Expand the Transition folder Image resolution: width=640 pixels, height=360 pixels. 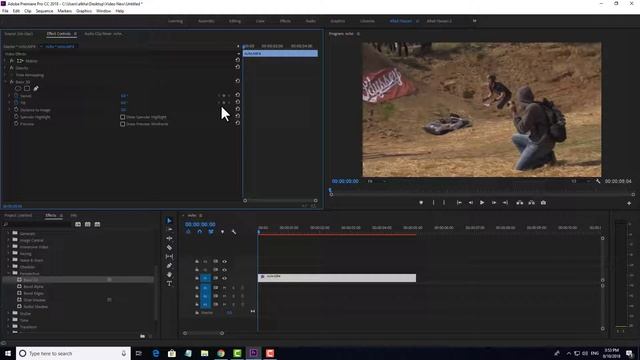(9, 327)
